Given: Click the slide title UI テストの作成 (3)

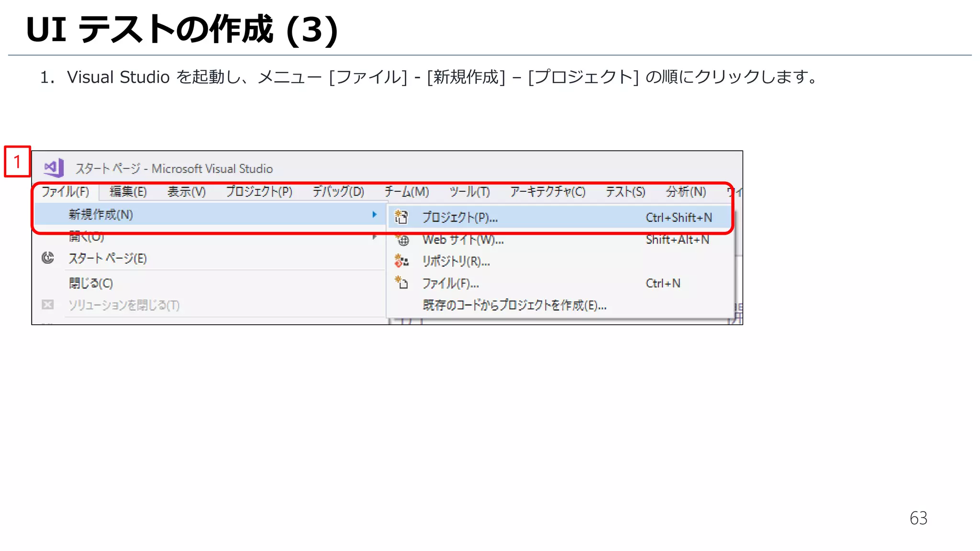Looking at the screenshot, I should (x=182, y=30).
